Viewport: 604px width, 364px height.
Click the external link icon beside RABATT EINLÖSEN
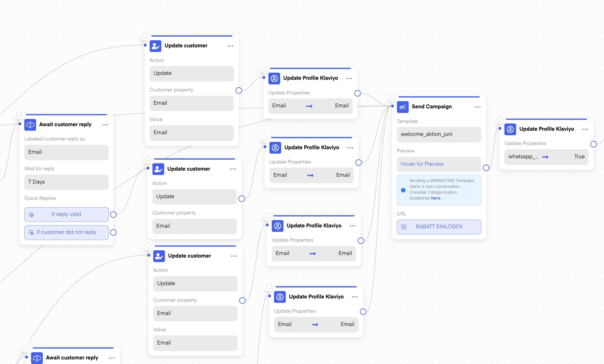[404, 227]
